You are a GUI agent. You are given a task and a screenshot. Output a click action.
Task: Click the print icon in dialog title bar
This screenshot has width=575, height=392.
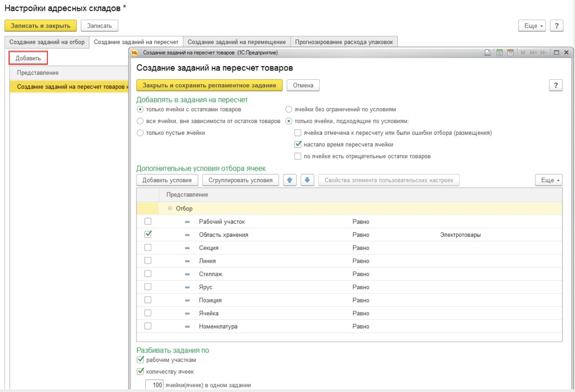[x=487, y=53]
